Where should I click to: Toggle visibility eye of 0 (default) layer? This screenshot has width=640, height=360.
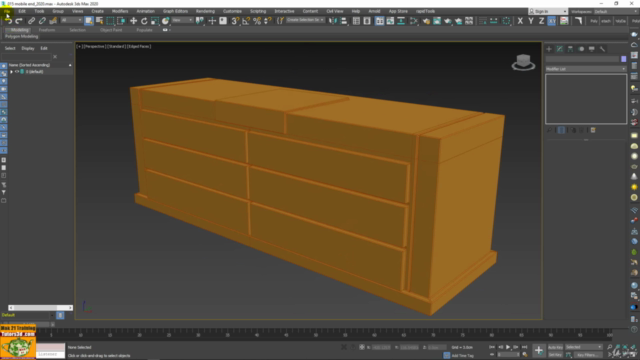click(x=17, y=72)
